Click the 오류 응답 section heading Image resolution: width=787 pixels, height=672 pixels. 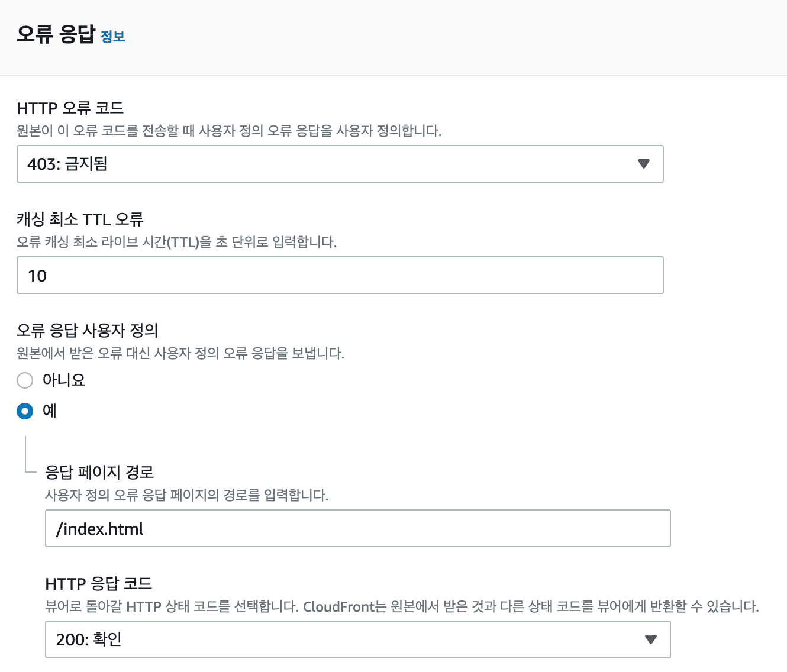point(56,34)
